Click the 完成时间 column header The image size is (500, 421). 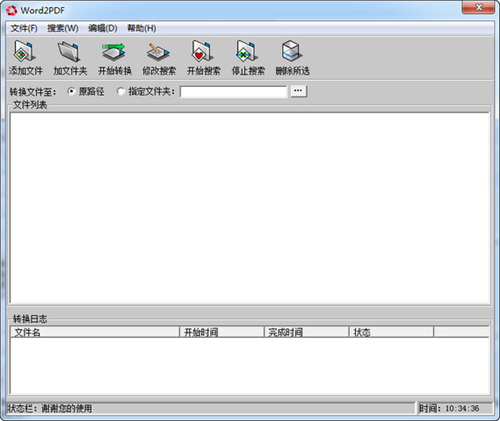point(306,332)
